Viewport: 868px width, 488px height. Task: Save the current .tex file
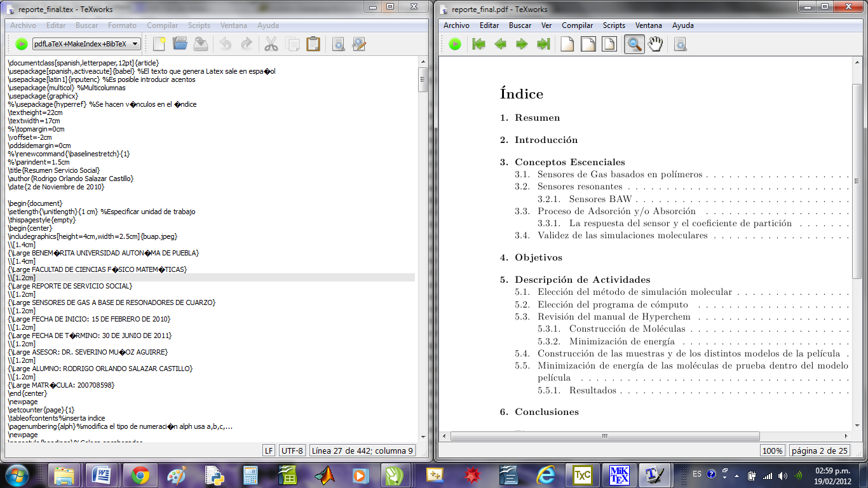click(x=201, y=44)
